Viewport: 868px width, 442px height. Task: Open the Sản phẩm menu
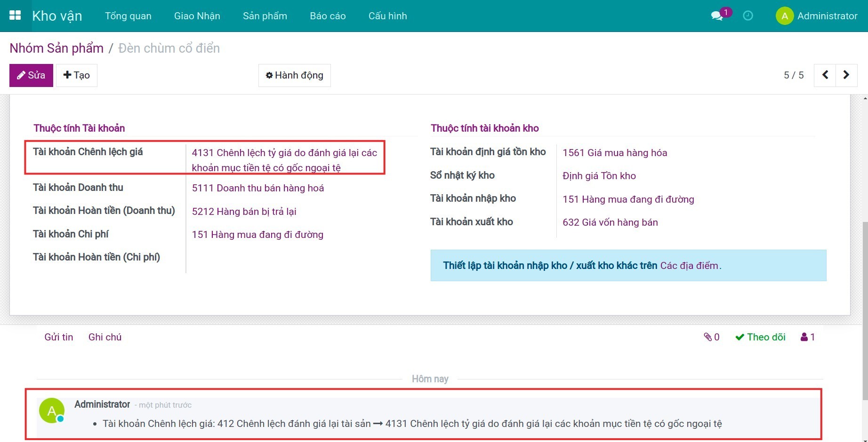(265, 16)
